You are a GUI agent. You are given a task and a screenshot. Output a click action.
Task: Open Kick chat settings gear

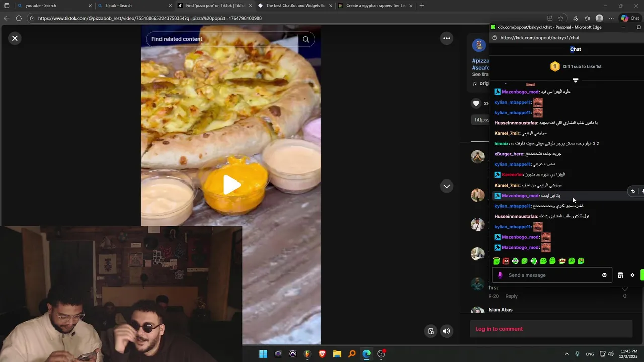coord(632,275)
